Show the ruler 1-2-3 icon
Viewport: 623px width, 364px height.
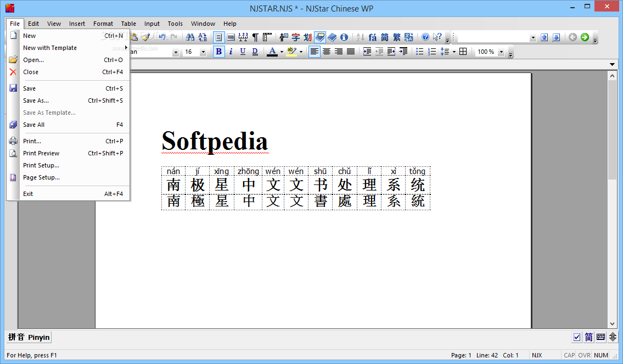point(243,37)
